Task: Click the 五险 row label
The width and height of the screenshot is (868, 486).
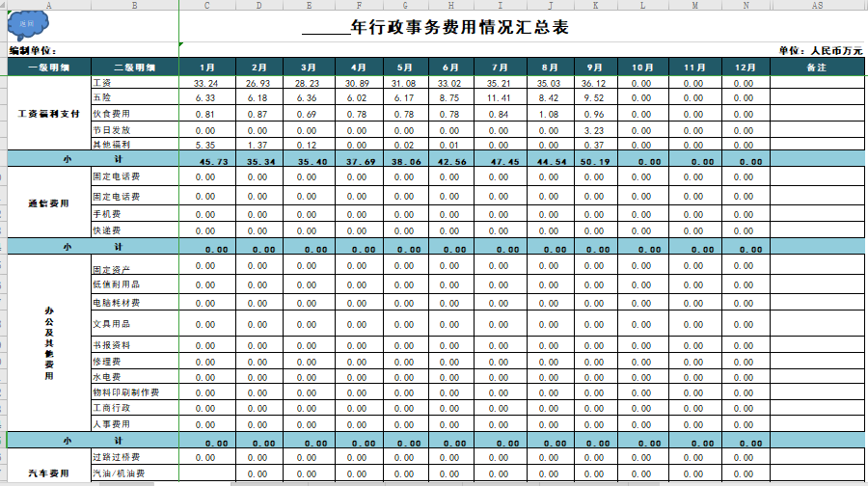Action: (134, 96)
